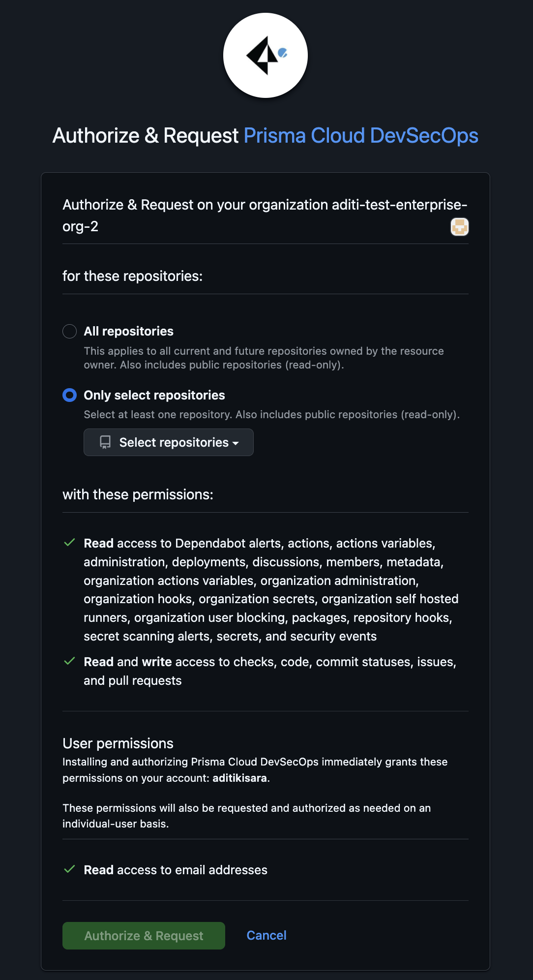The width and height of the screenshot is (533, 980).
Task: Click the caret arrow on Select repositories
Action: 236,443
